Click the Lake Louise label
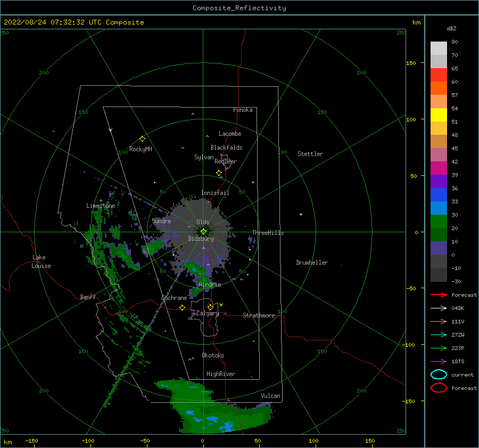The image size is (479, 448). [41, 262]
